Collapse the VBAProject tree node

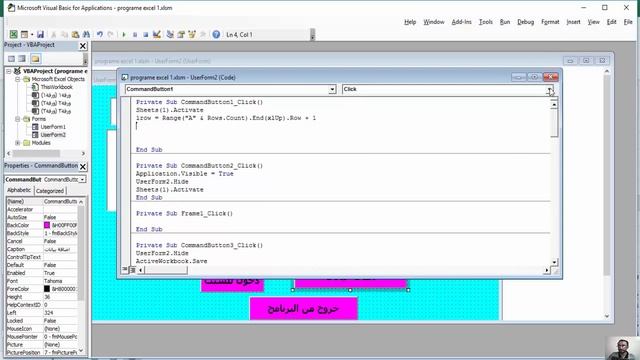(x=9, y=71)
